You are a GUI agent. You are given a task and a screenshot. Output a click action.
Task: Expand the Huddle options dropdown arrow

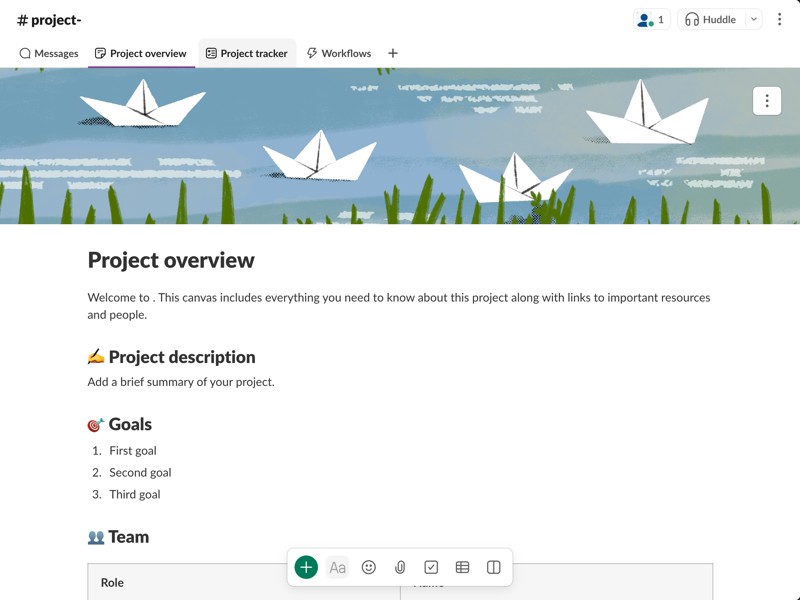pyautogui.click(x=754, y=19)
